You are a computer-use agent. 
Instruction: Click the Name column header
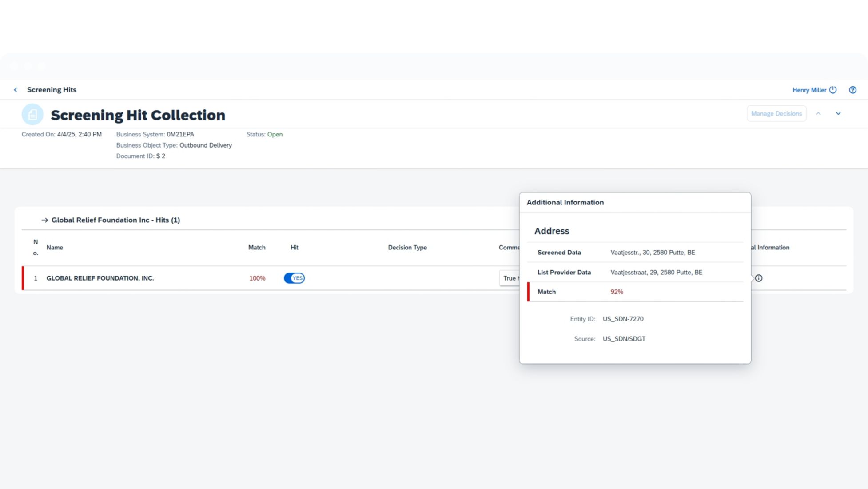click(55, 248)
